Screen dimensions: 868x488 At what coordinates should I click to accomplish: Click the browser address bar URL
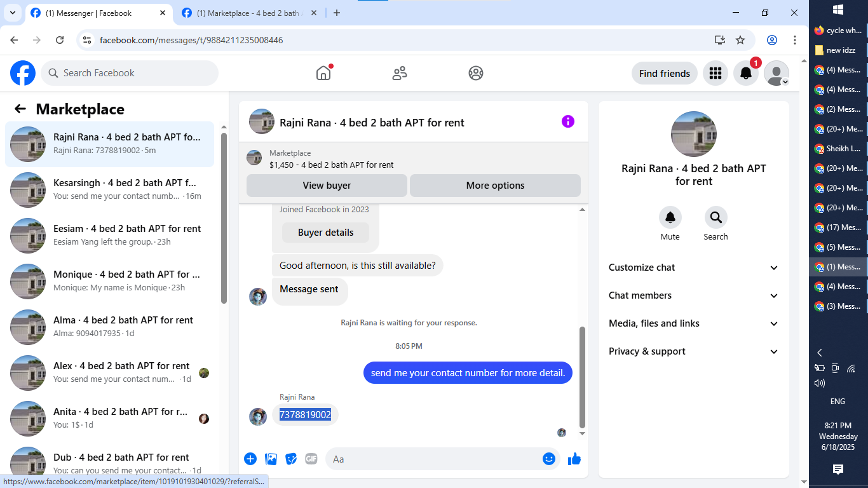point(191,40)
